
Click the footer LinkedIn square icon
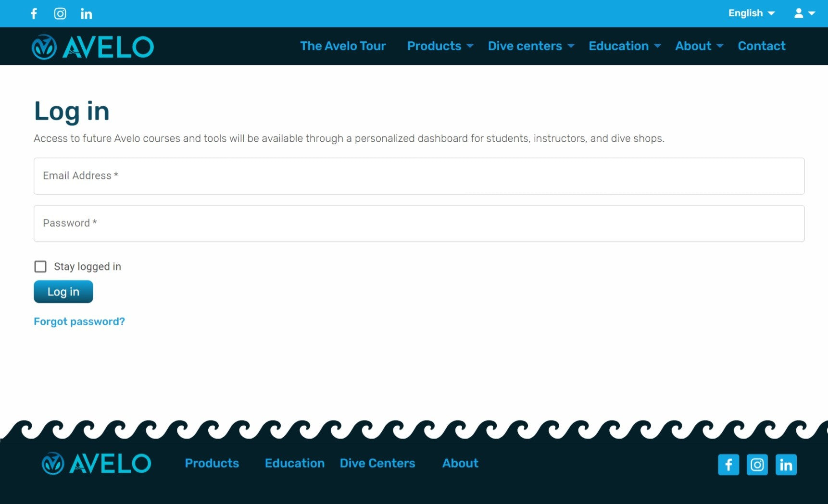click(786, 465)
